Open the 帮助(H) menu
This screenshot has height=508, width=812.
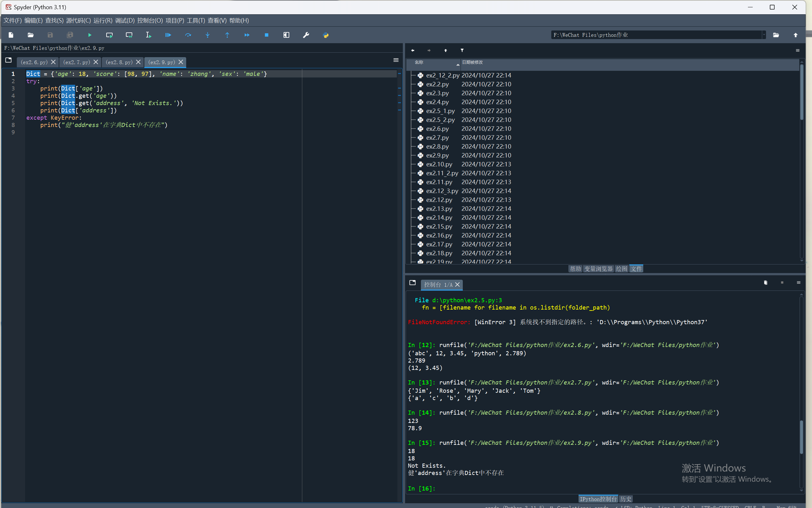[x=239, y=21]
